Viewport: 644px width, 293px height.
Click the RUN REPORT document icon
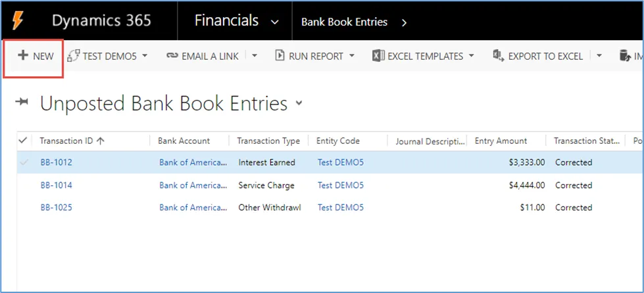pyautogui.click(x=280, y=56)
